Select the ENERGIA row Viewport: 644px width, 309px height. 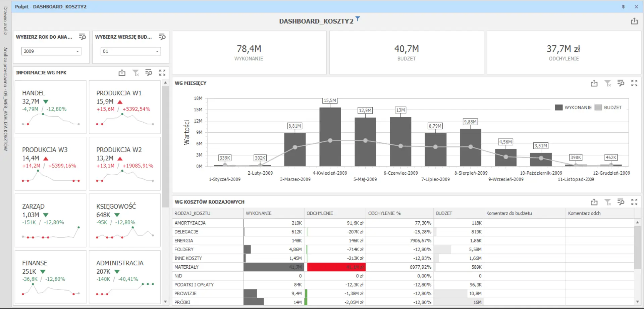click(x=403, y=240)
